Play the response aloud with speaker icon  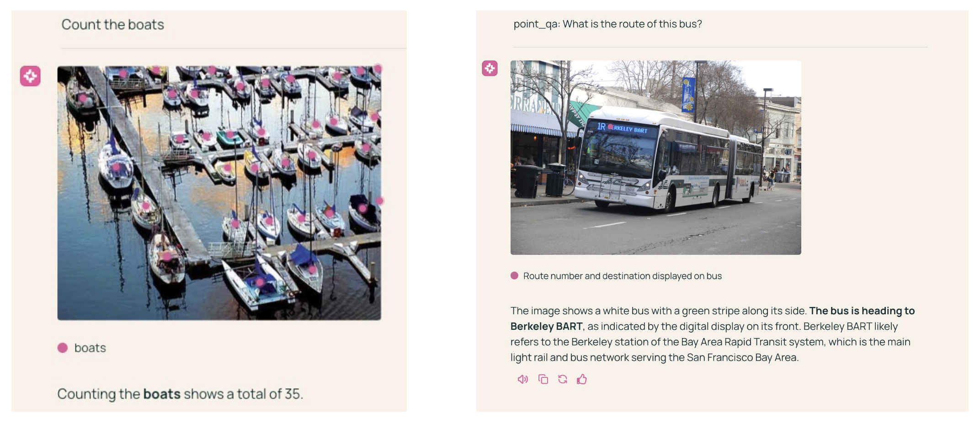[522, 379]
